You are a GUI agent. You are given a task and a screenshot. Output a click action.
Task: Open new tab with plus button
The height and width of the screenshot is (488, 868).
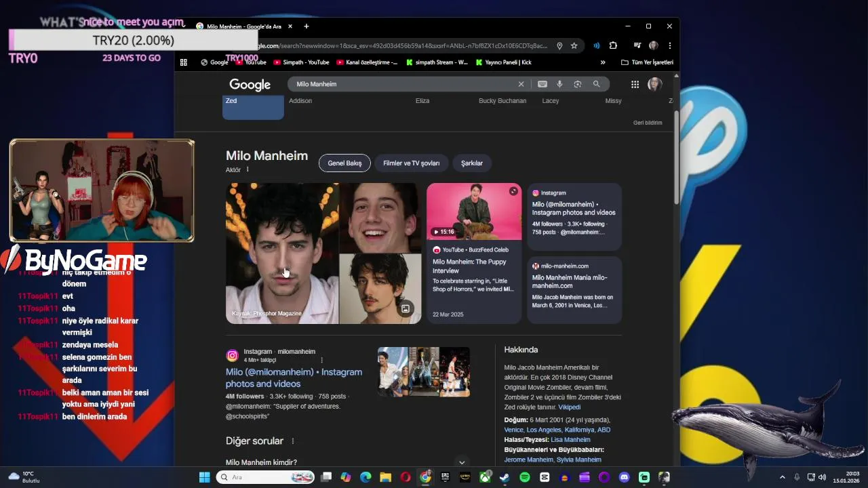(x=307, y=26)
